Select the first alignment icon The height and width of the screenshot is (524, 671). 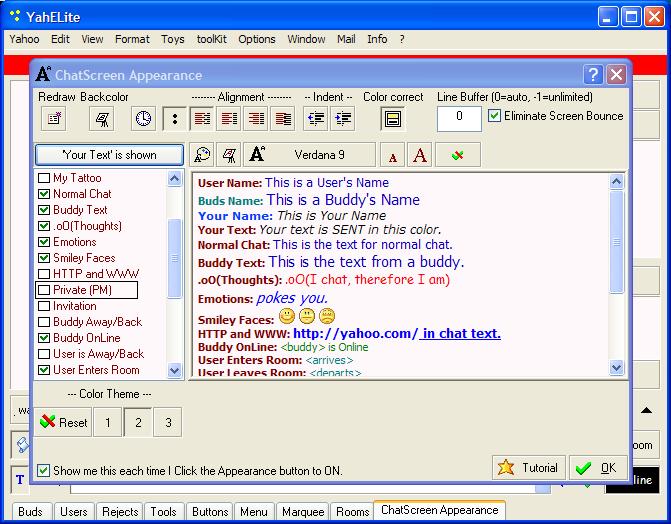pos(202,118)
